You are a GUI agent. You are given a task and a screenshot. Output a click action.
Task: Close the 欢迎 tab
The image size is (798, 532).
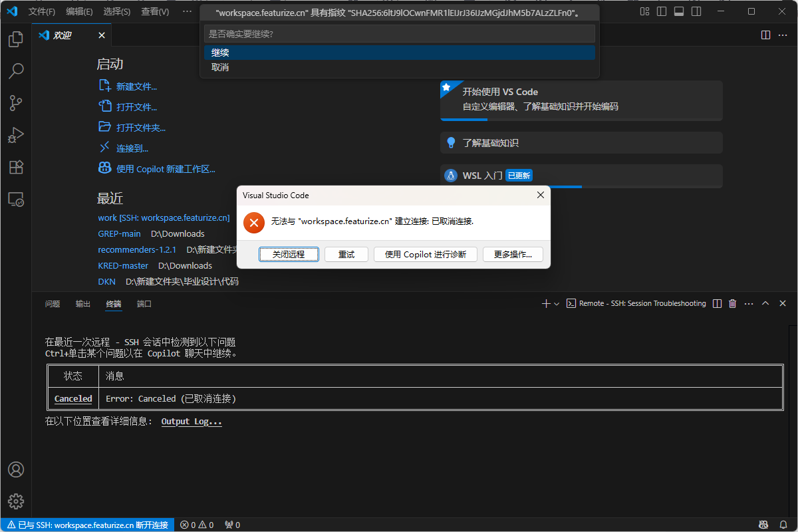pos(102,35)
